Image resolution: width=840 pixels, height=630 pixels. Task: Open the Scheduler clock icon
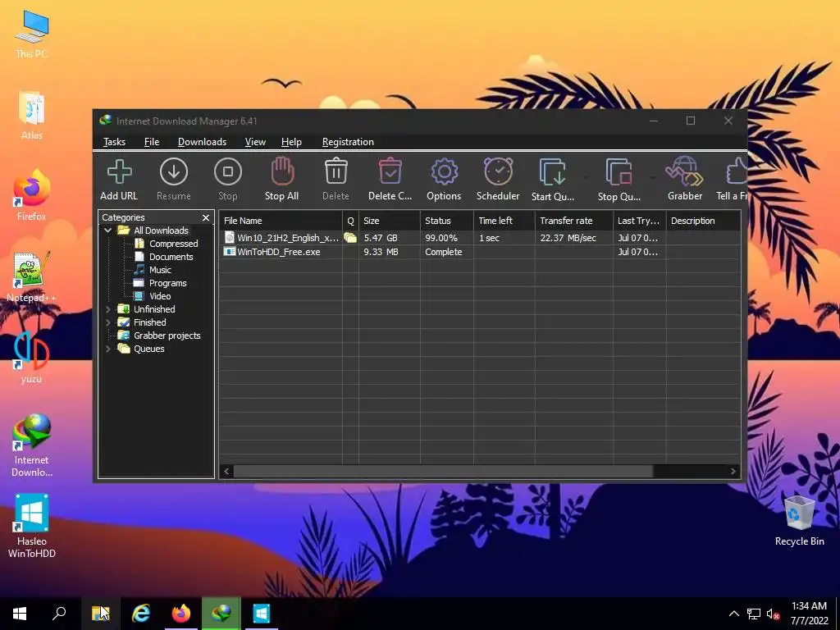tap(498, 171)
